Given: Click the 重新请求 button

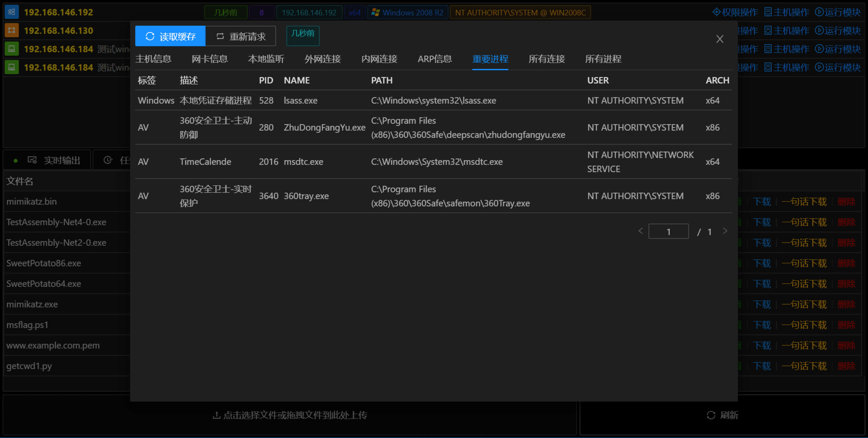Looking at the screenshot, I should [241, 36].
